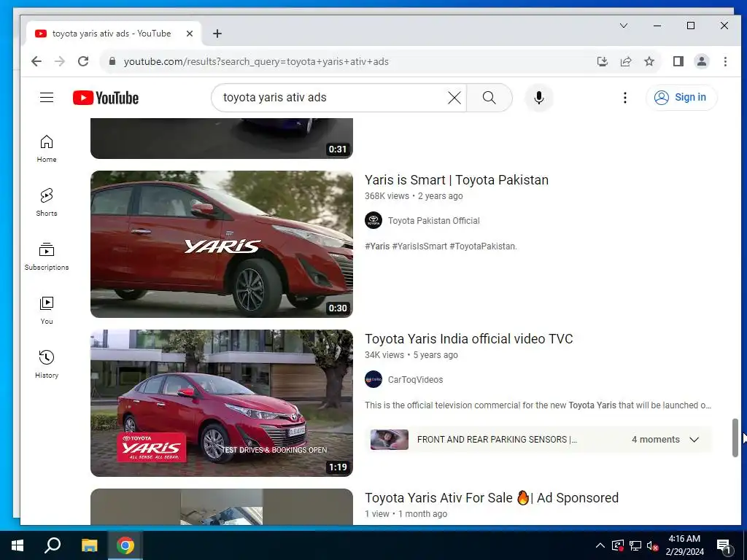Viewport: 747px width, 560px height.
Task: Open video Yaris is Smart | Toyota Pakistan
Action: coord(457,180)
